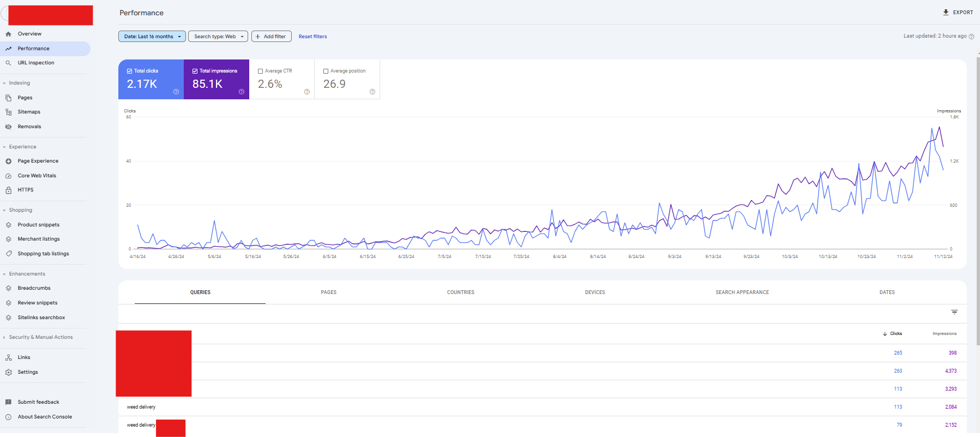This screenshot has height=437, width=980.
Task: Click help icon next to Last updated
Action: pos(971,37)
